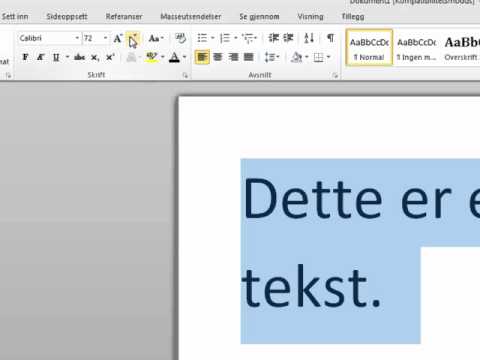Image resolution: width=480 pixels, height=360 pixels.
Task: Click the Multilevel List icon
Action: [x=249, y=38]
